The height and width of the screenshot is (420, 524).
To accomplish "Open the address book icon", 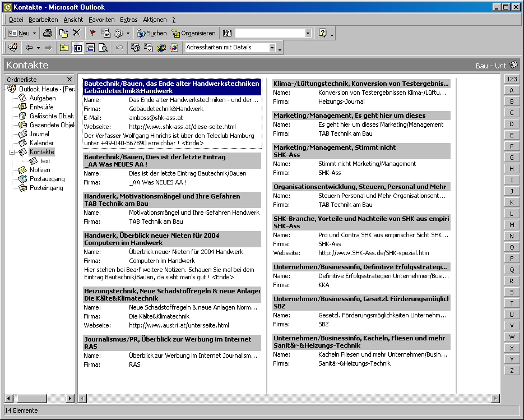I will click(227, 33).
